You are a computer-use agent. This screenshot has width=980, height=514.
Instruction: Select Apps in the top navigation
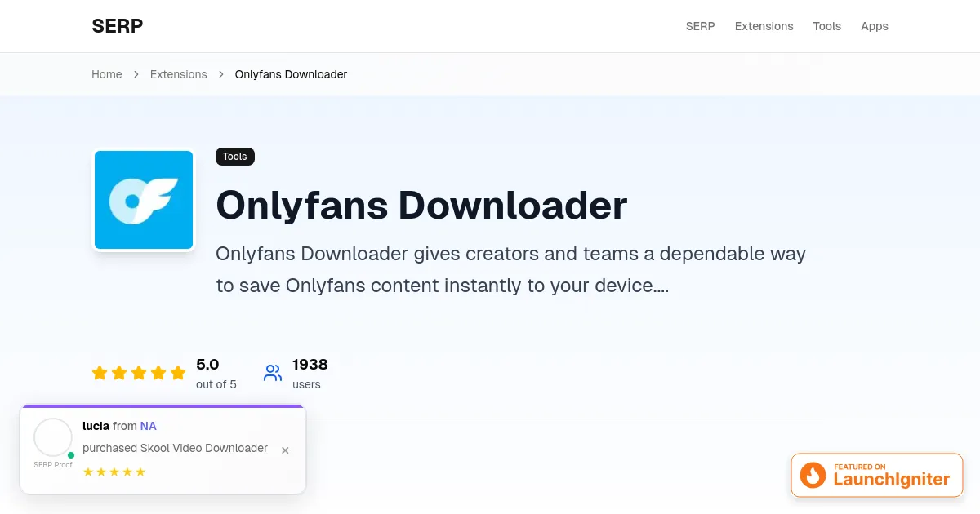(874, 26)
